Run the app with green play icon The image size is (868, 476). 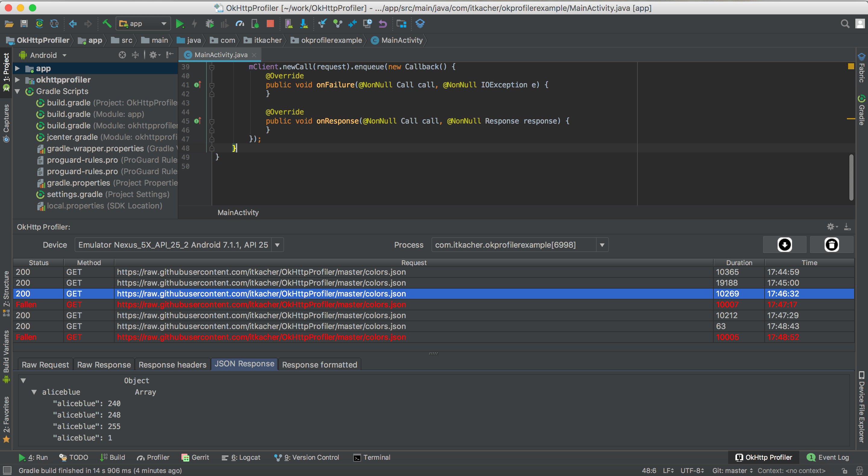tap(180, 23)
